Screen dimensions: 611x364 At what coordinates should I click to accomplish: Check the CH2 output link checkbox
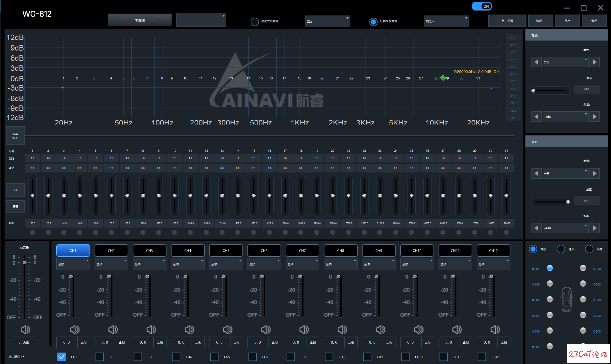pyautogui.click(x=99, y=357)
